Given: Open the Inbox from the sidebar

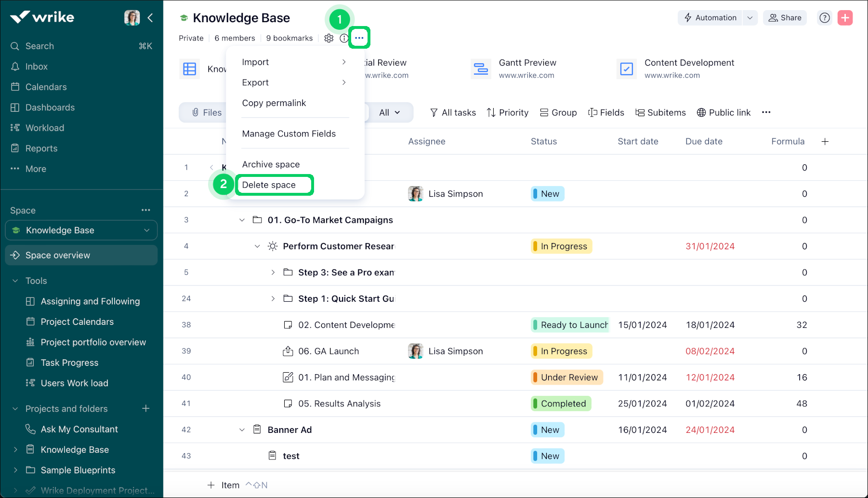Looking at the screenshot, I should coord(36,66).
